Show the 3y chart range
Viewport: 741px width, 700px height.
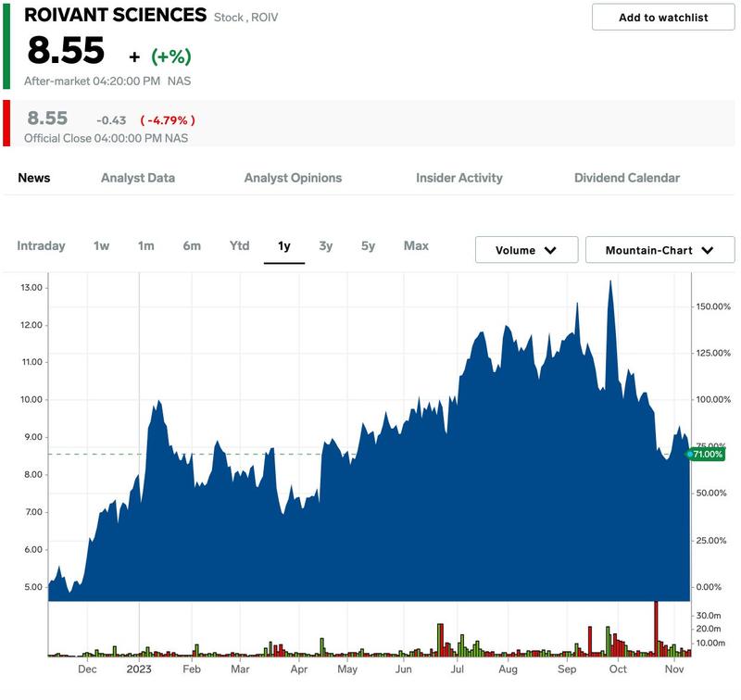tap(326, 246)
